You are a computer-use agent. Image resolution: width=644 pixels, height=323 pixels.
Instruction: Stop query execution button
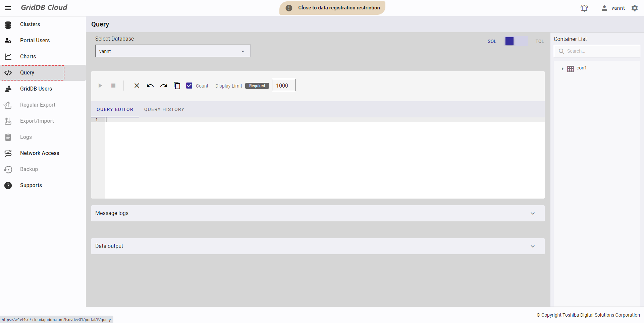[x=113, y=86]
